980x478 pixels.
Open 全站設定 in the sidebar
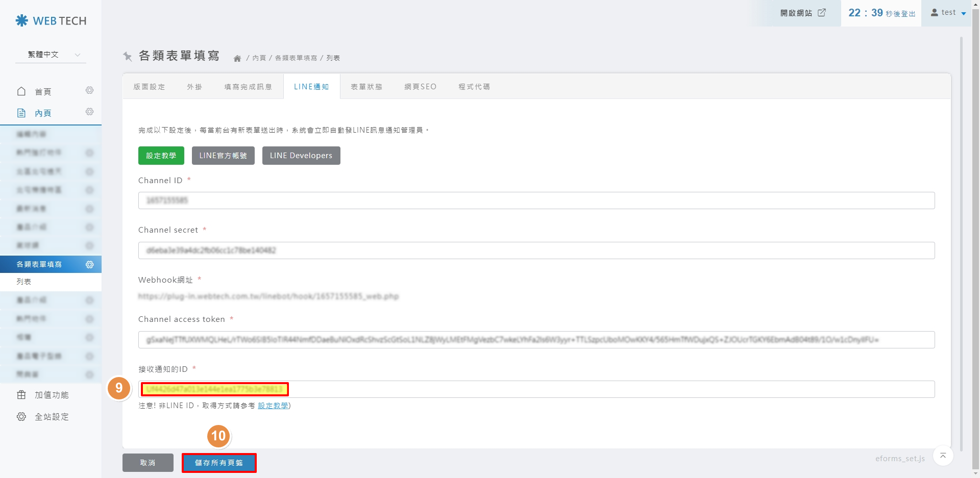pyautogui.click(x=51, y=417)
